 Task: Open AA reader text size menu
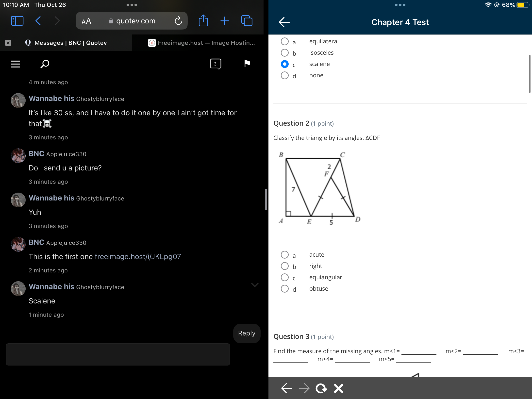(86, 21)
